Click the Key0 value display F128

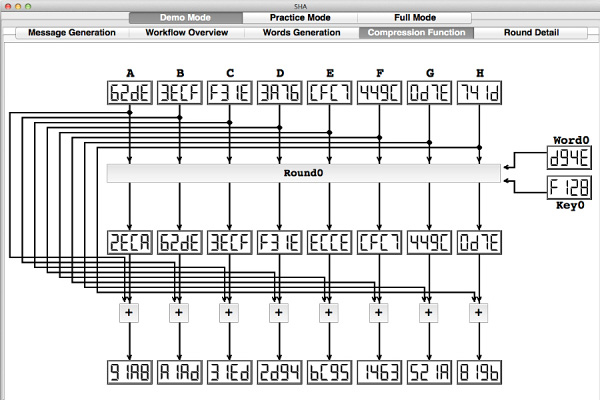tap(568, 186)
